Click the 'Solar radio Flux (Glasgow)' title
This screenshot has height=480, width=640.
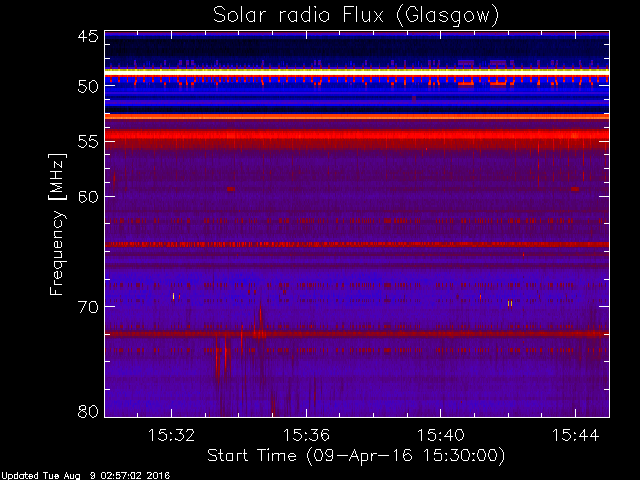click(356, 16)
